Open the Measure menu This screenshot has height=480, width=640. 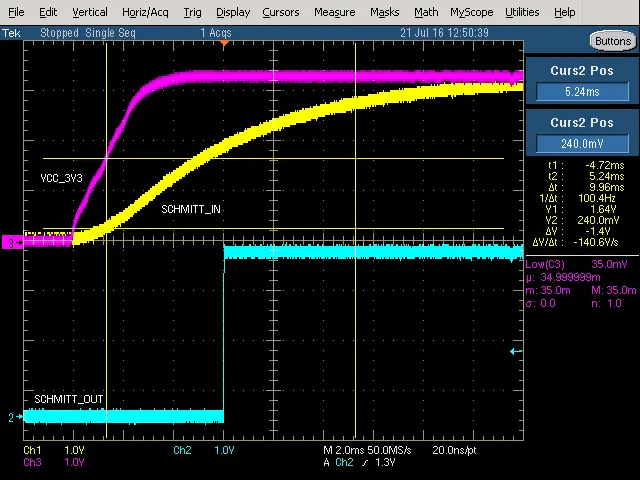coord(334,12)
